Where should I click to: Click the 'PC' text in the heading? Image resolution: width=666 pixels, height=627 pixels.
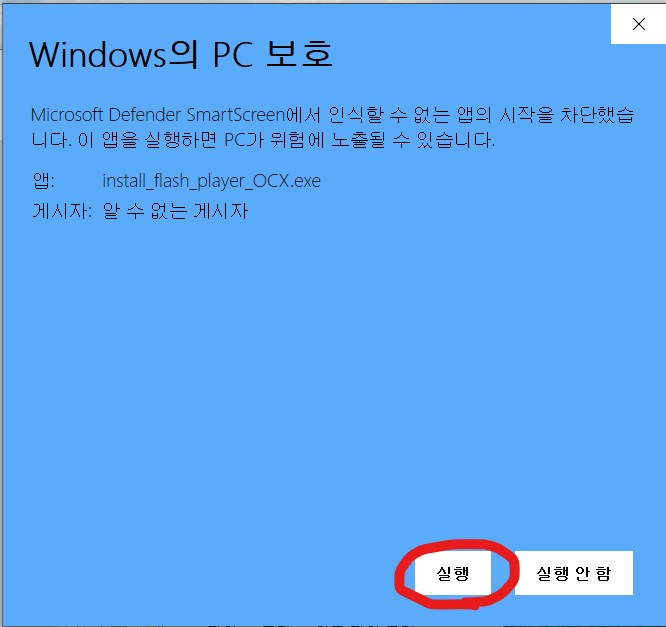233,55
